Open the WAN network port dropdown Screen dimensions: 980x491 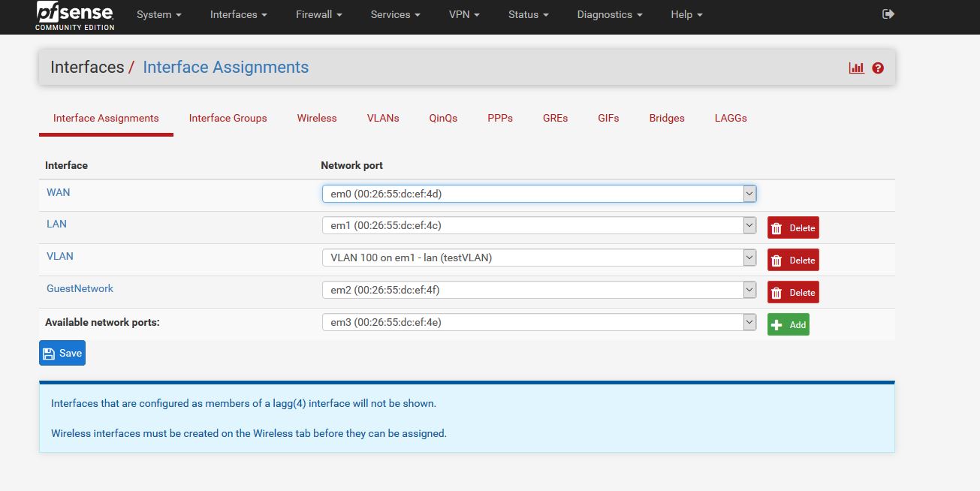(x=538, y=194)
